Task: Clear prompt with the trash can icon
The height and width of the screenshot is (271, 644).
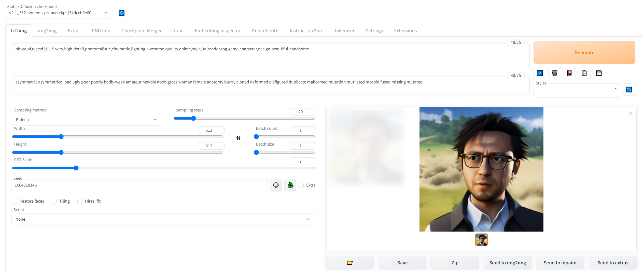Action: [x=554, y=73]
